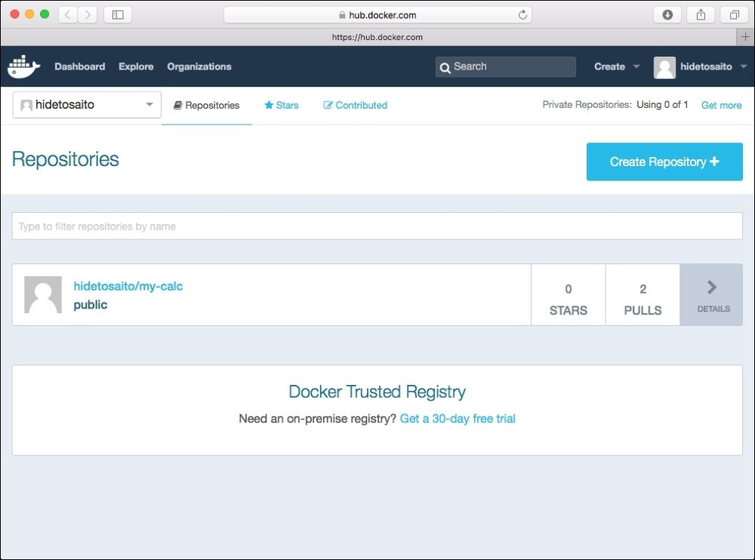755x560 pixels.
Task: Open the hidetosaito namespace selector
Action: pyautogui.click(x=87, y=104)
